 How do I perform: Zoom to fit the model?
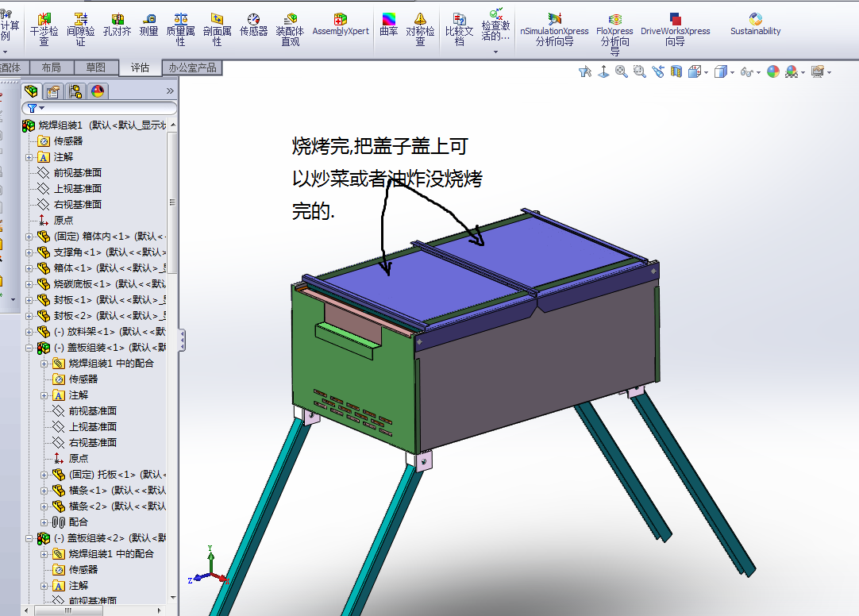point(622,71)
